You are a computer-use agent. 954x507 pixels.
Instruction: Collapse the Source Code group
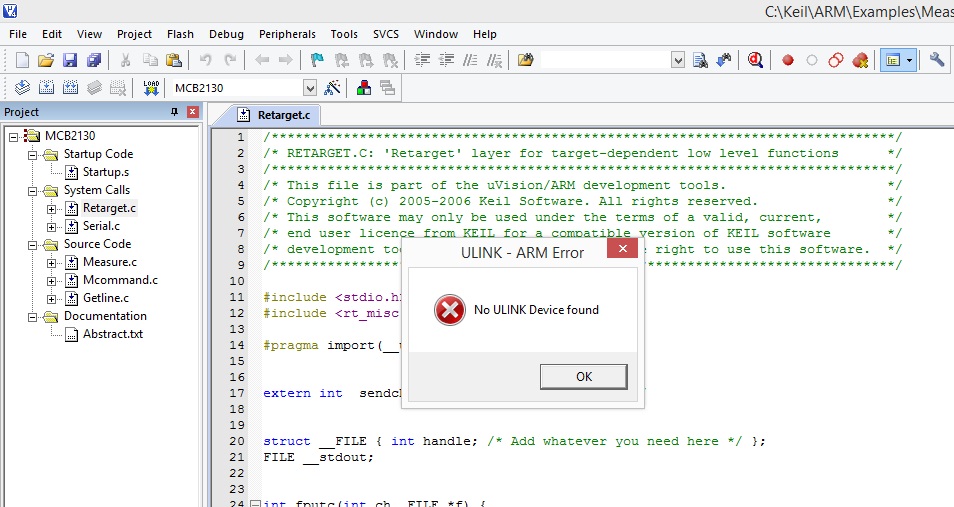[x=32, y=245]
